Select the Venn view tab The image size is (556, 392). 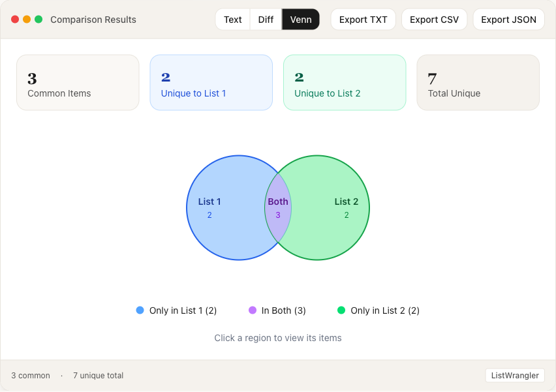(x=301, y=20)
